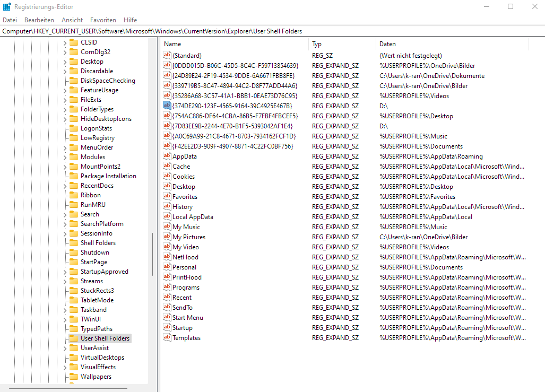Screen dimensions: 545x392
Task: Click the data %USERPROFILE%\AppData\Roaming
Action: click(x=431, y=156)
